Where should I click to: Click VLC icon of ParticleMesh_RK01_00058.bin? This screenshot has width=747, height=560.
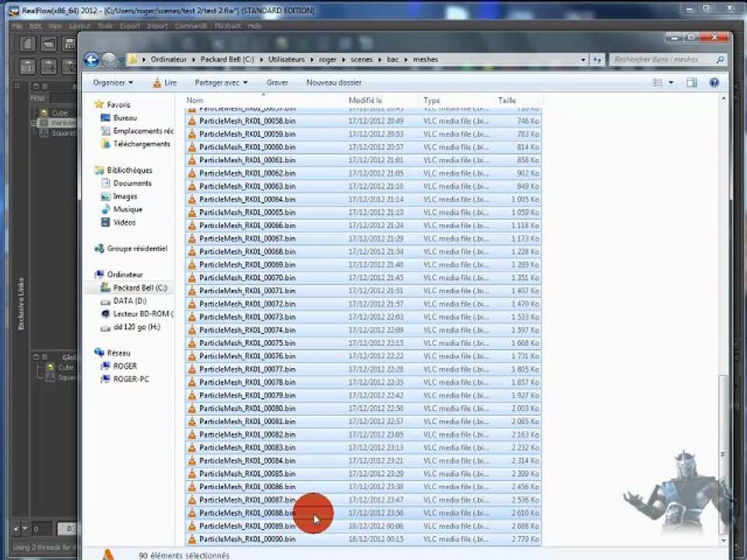point(191,121)
